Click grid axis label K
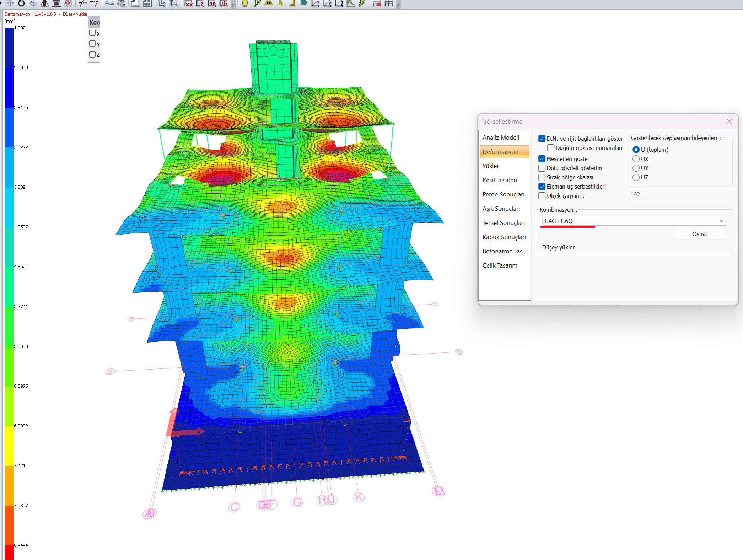 (359, 497)
